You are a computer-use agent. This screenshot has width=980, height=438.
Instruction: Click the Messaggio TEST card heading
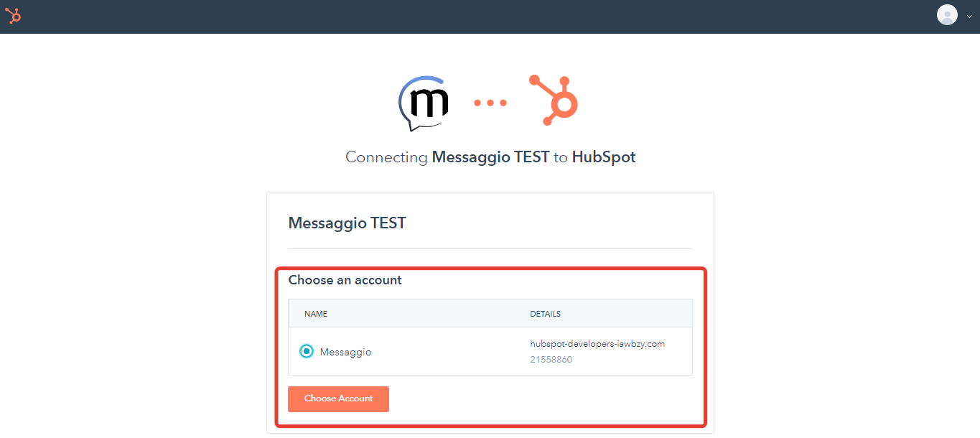coord(347,223)
